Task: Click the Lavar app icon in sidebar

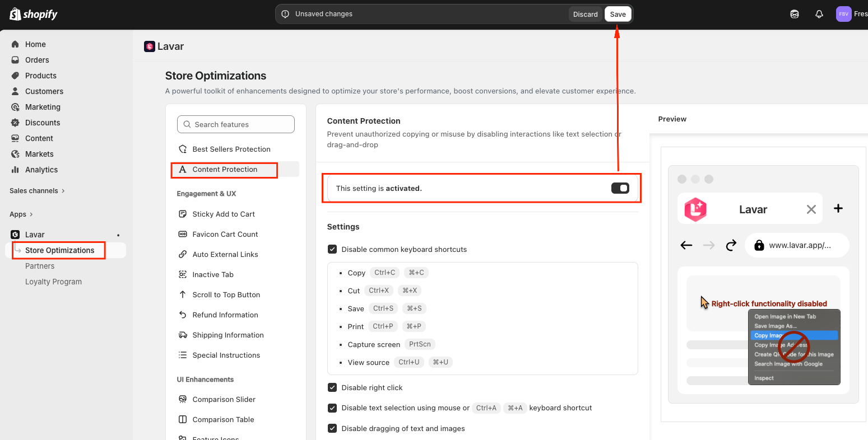Action: pos(15,235)
